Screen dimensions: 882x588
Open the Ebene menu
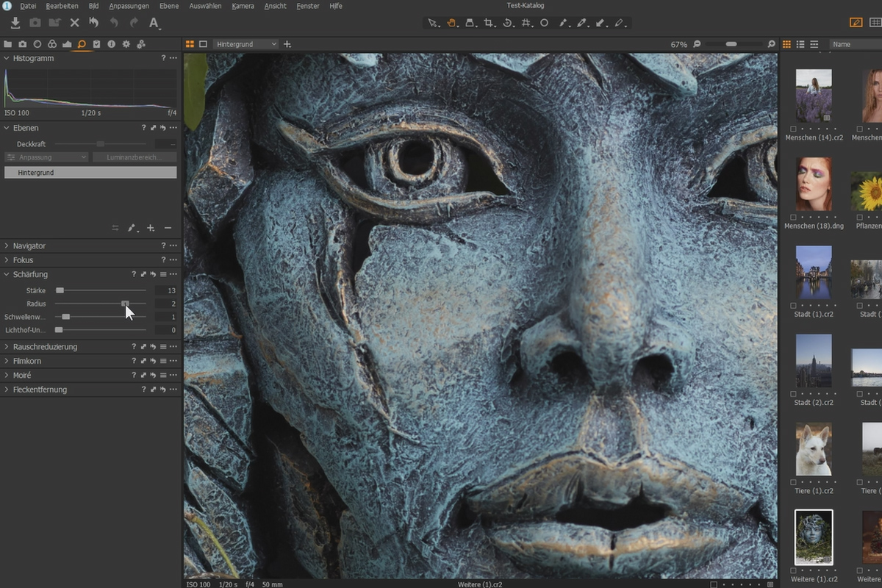coord(169,6)
